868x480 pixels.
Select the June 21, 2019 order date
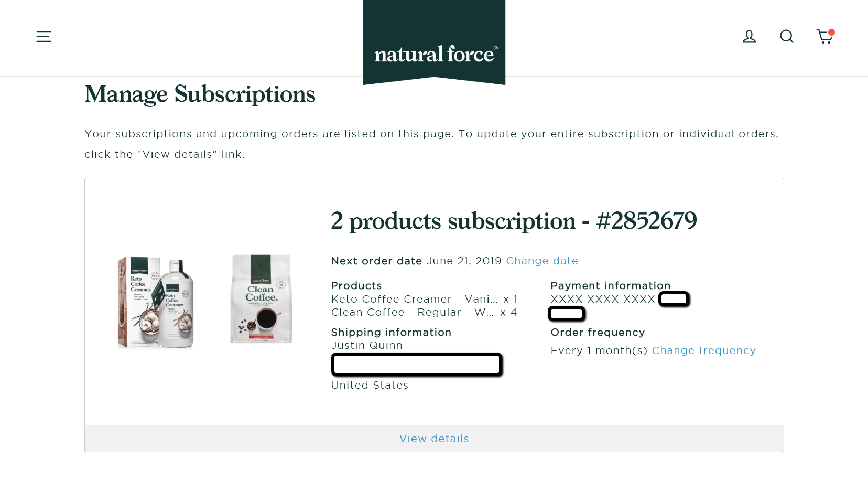[464, 261]
